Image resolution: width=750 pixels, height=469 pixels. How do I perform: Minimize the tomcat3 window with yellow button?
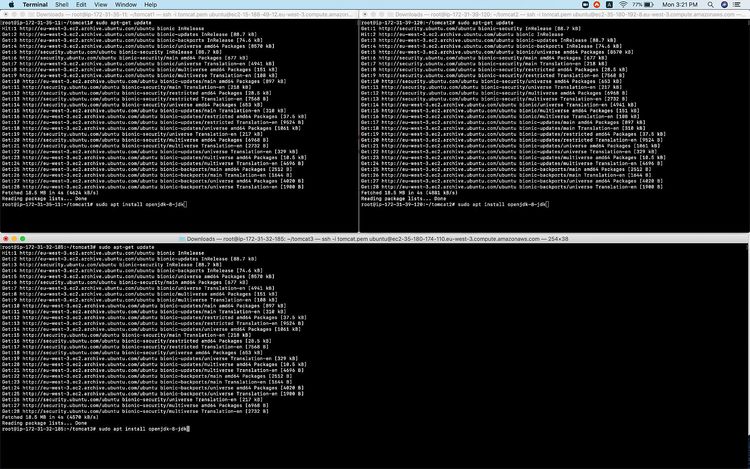[x=14, y=239]
